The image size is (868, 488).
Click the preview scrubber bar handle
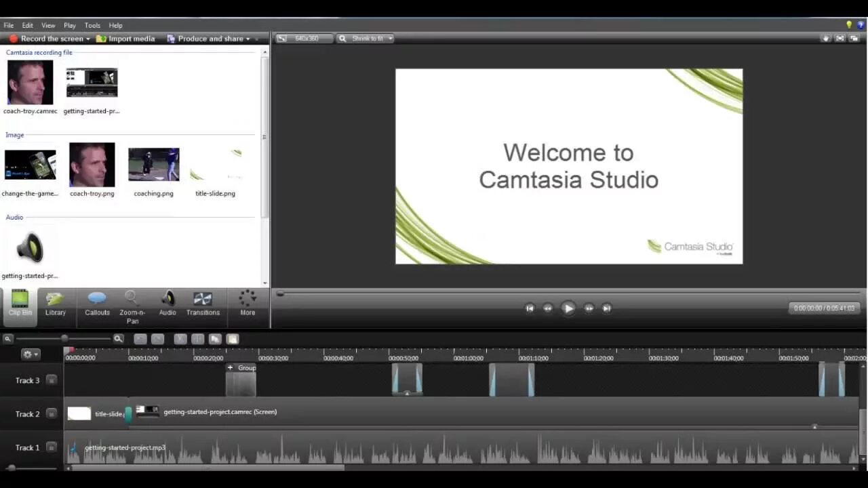279,293
